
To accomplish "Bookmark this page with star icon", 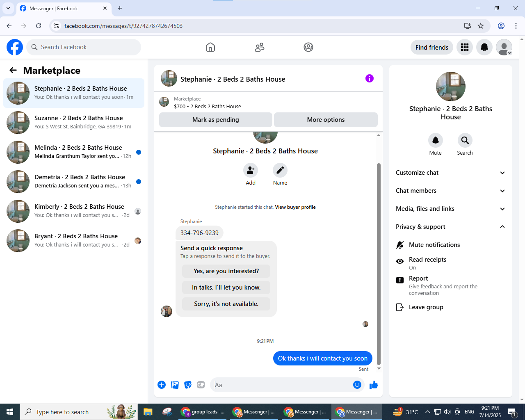I will pos(481,26).
